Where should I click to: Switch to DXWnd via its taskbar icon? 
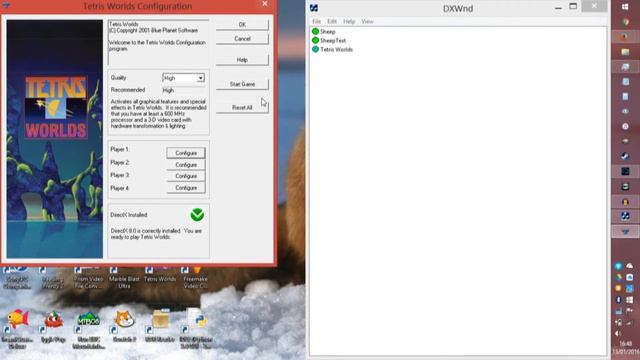(625, 216)
